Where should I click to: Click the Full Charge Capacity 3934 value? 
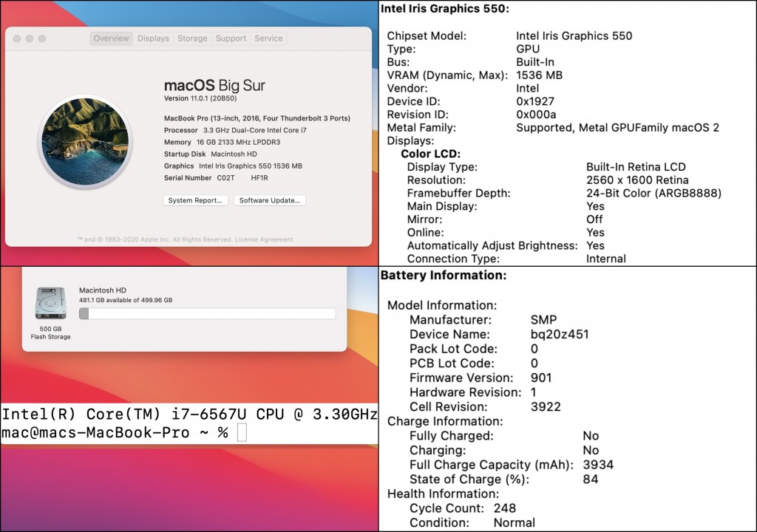598,465
